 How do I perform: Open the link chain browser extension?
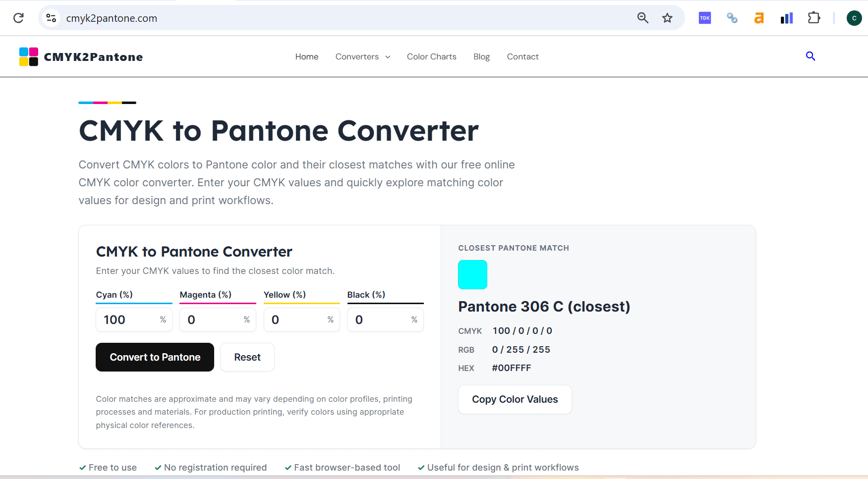[732, 18]
